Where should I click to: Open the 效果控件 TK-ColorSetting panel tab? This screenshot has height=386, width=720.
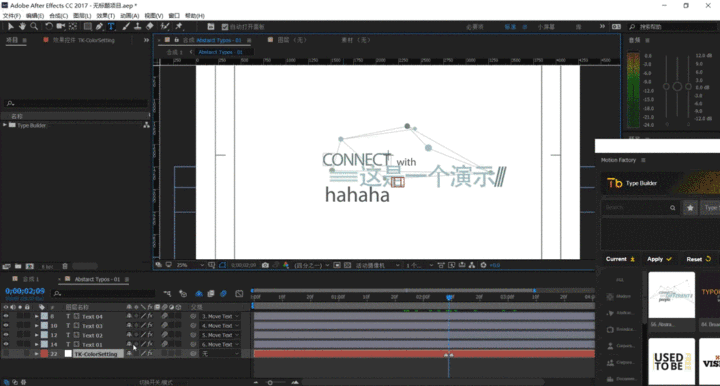coord(83,40)
